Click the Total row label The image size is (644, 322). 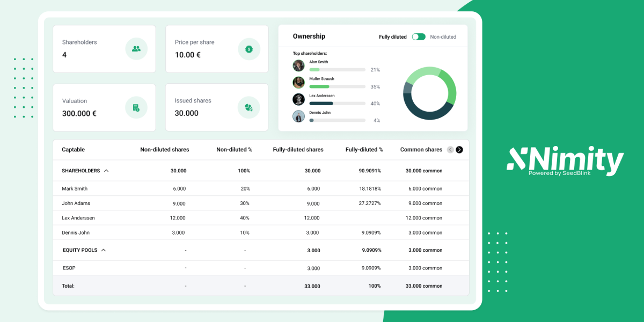[68, 286]
